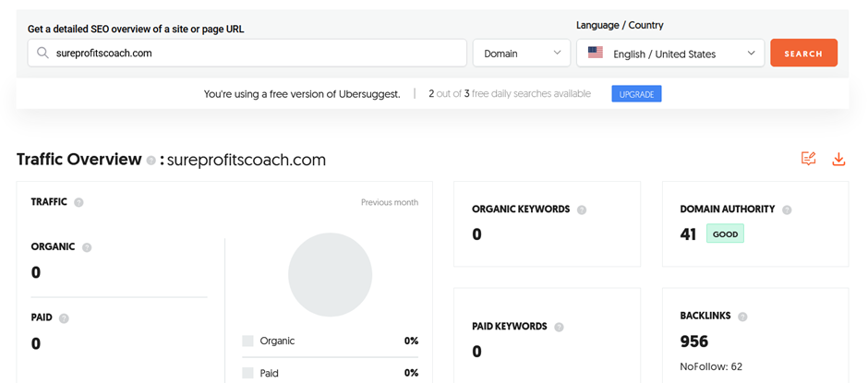This screenshot has width=868, height=383.
Task: Click the sureprofitscoach.com URL input field
Action: coord(247,54)
